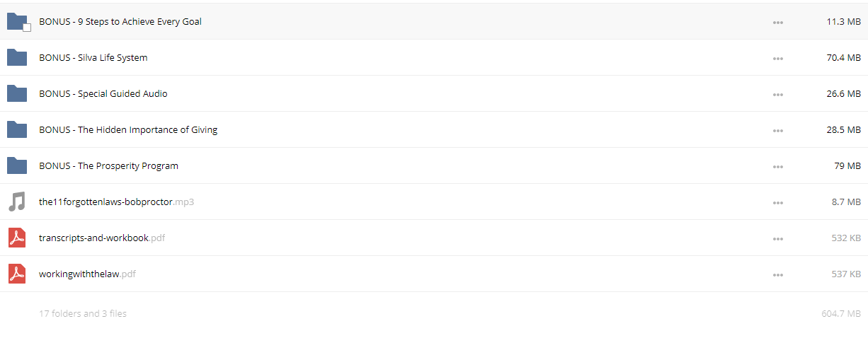Screen dimensions: 868x338
Task: Open ellipsis menu for the11forgottenlaws-bobproctor.mp3
Action: coord(778,202)
